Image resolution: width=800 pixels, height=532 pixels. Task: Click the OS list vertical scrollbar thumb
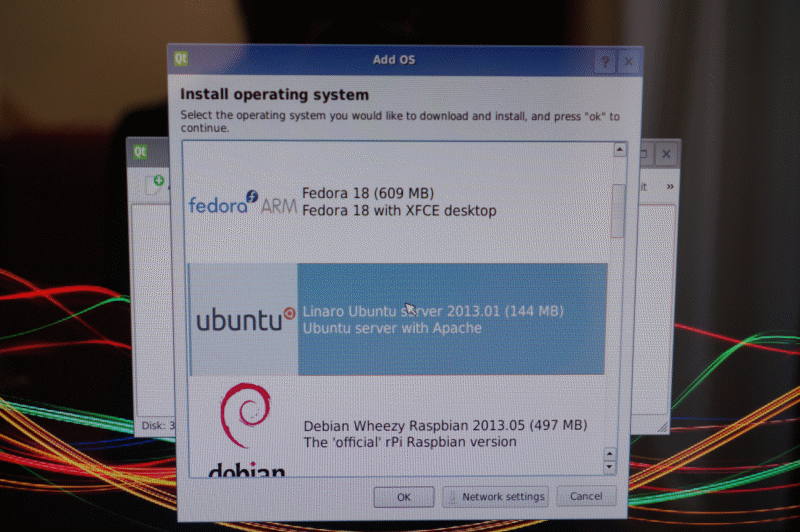[x=618, y=211]
